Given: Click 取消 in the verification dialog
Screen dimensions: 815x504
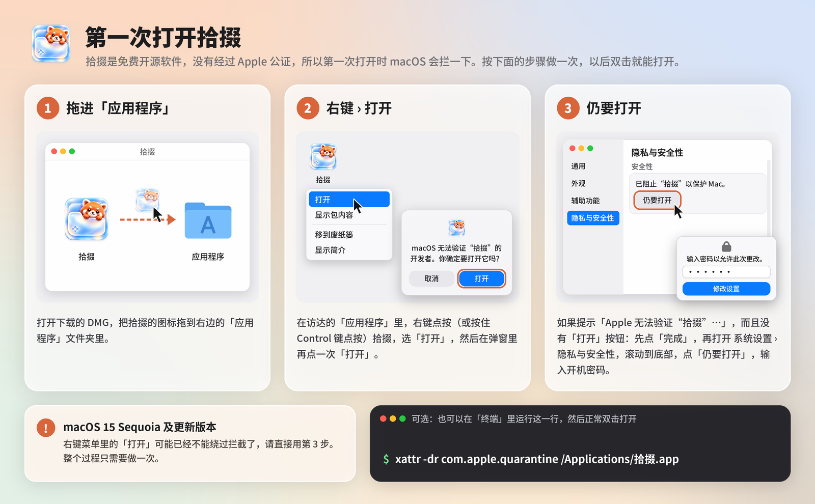Looking at the screenshot, I should (431, 278).
